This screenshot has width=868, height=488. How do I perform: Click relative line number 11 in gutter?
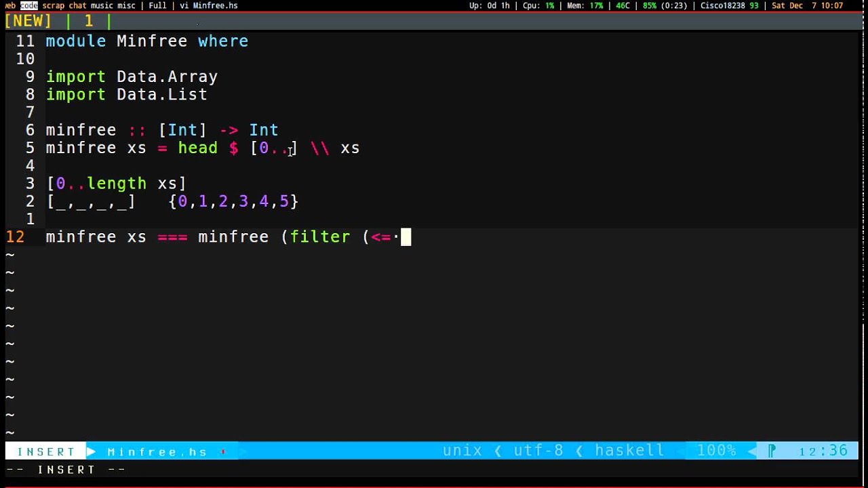25,41
